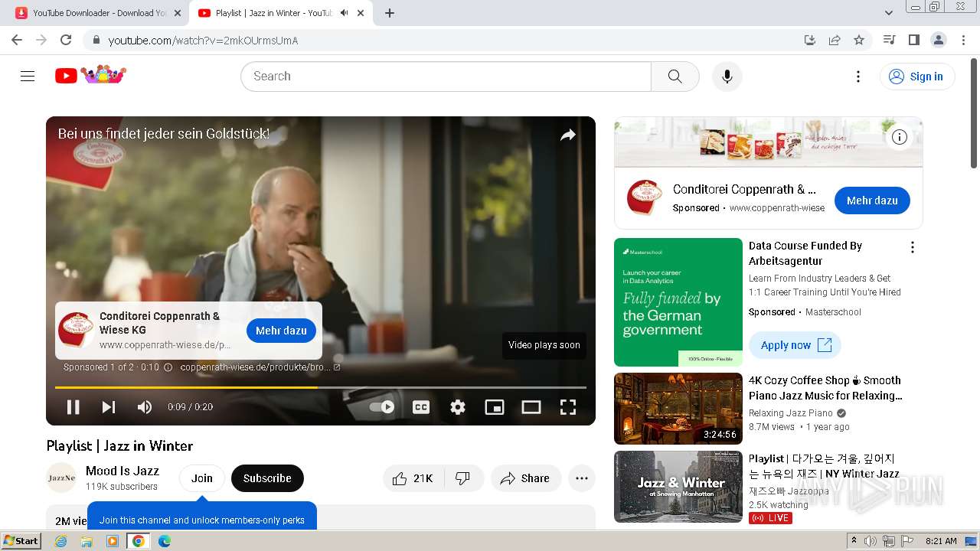
Task: Bookmark this page with star icon
Action: (859, 40)
